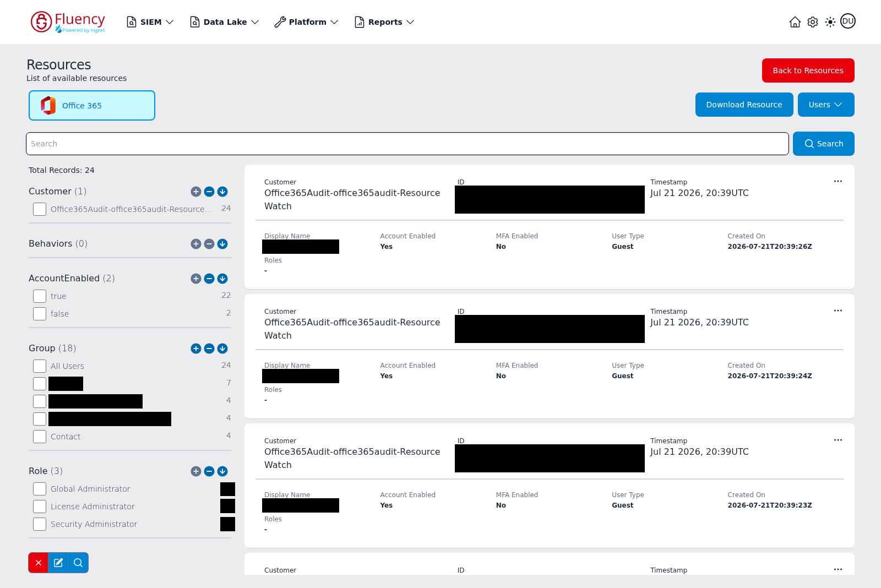Click the plus icon in Role facet

click(196, 471)
